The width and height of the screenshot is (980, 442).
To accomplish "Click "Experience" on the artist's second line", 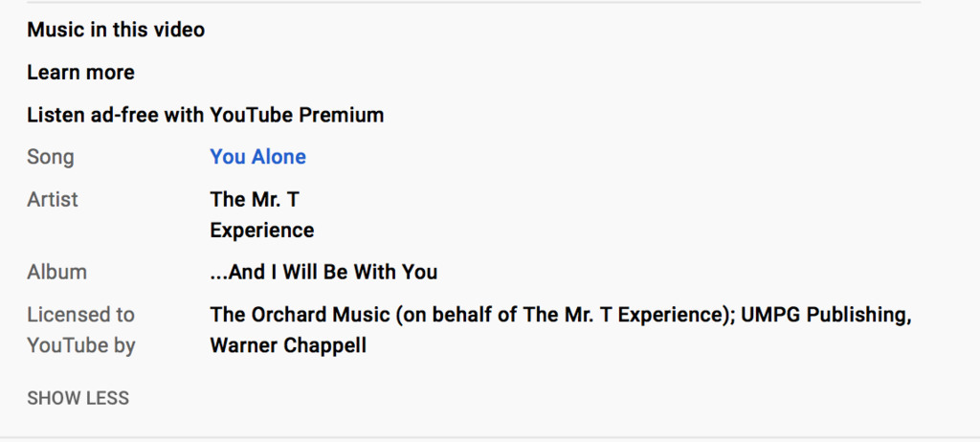I will tap(261, 231).
